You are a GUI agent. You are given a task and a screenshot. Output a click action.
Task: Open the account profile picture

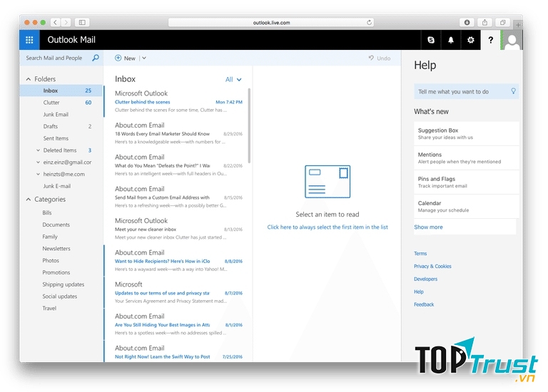click(512, 40)
